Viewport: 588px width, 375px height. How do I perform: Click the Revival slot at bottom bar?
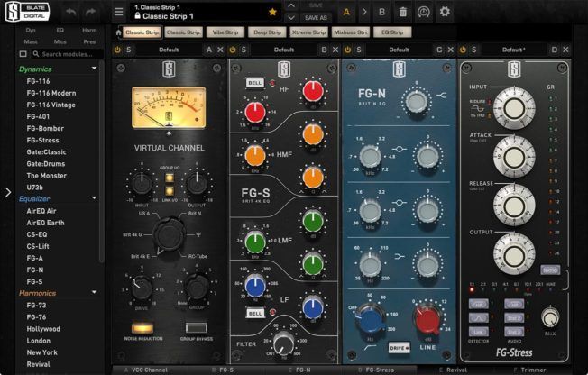(x=453, y=370)
